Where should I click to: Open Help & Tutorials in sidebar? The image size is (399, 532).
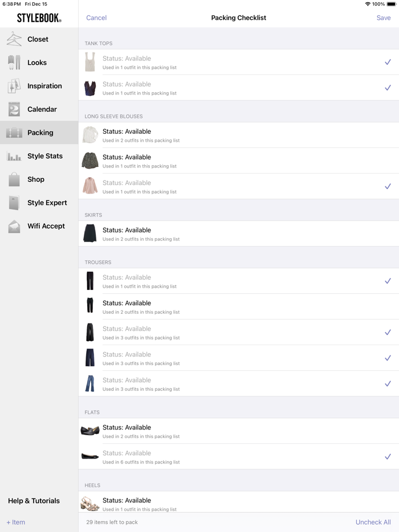(34, 501)
